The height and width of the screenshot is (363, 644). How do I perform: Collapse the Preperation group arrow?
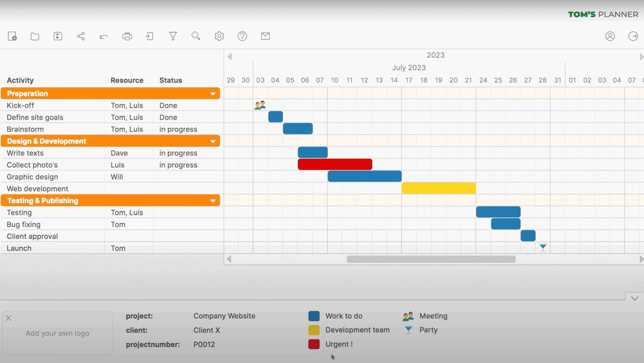213,94
